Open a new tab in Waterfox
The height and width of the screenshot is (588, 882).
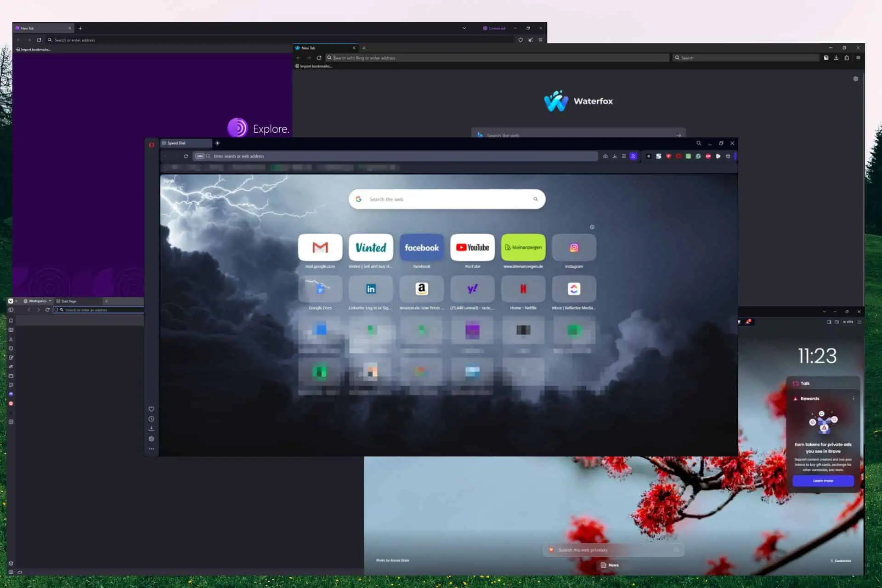click(364, 48)
